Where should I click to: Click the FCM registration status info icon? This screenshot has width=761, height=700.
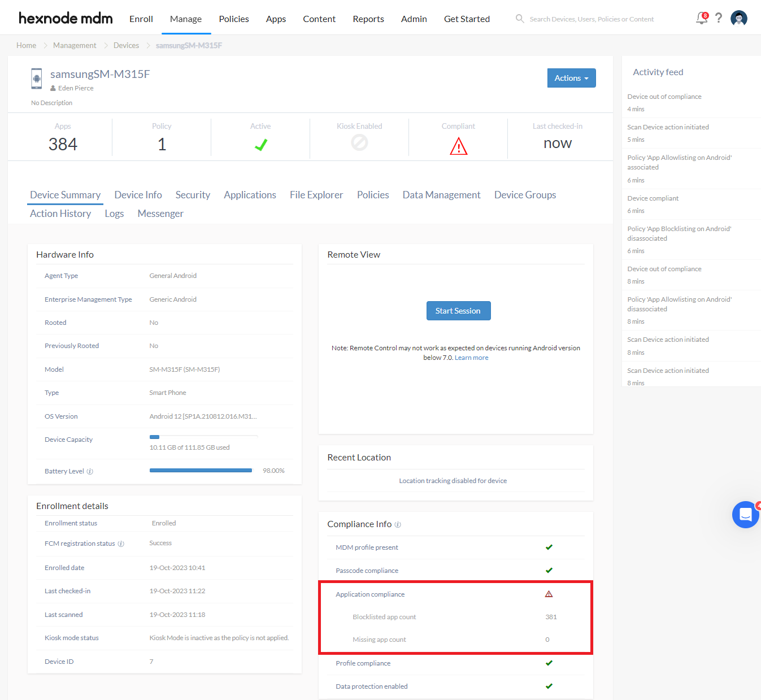121,544
